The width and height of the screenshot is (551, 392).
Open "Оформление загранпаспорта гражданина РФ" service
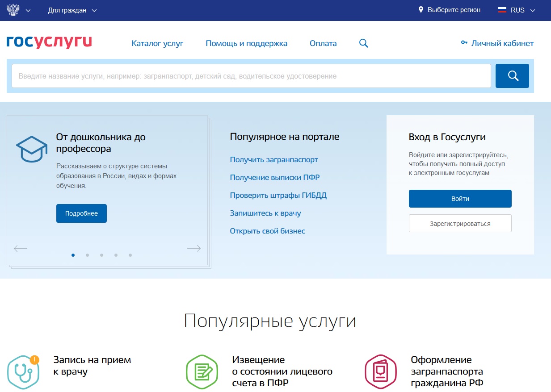447,371
